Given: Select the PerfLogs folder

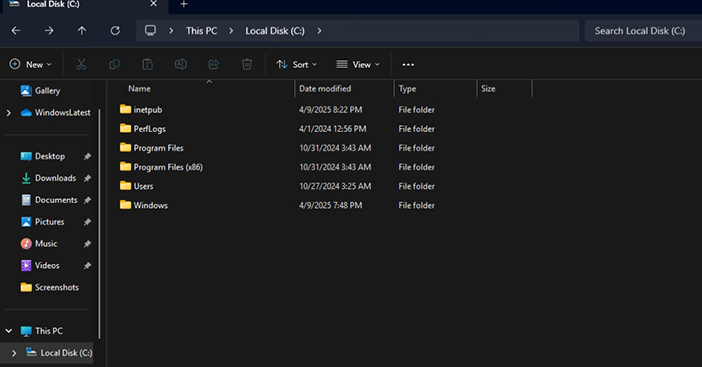Looking at the screenshot, I should 149,129.
